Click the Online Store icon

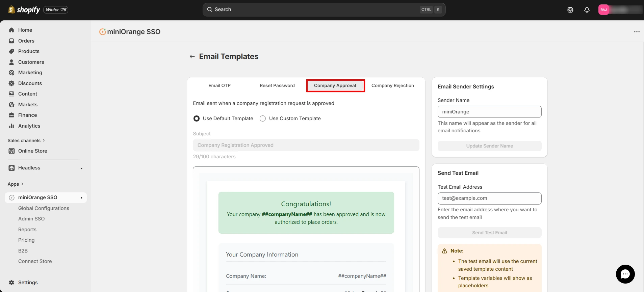tap(11, 151)
